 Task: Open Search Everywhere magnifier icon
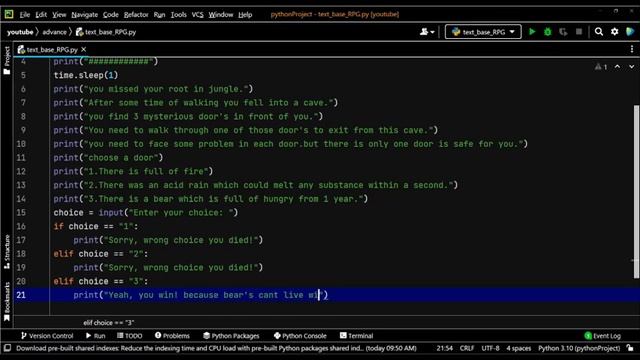tap(599, 32)
